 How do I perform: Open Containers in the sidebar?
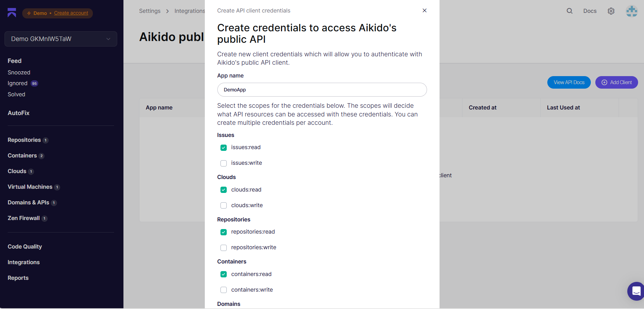pos(22,156)
